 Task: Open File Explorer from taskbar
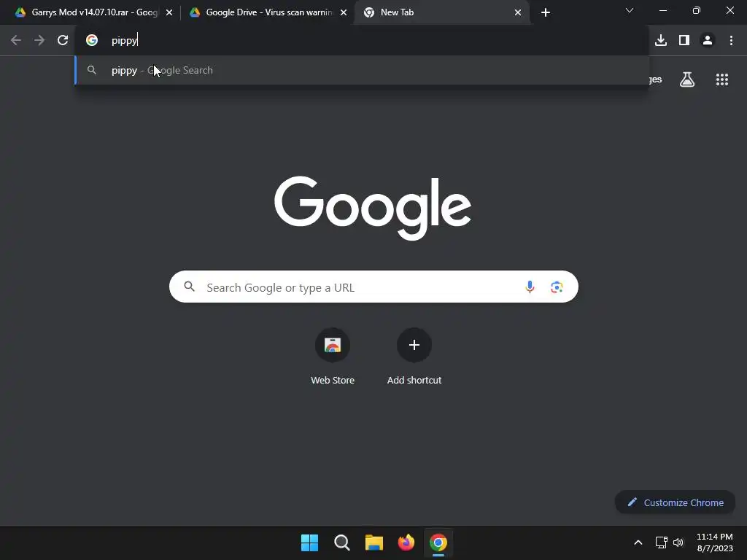pos(374,542)
